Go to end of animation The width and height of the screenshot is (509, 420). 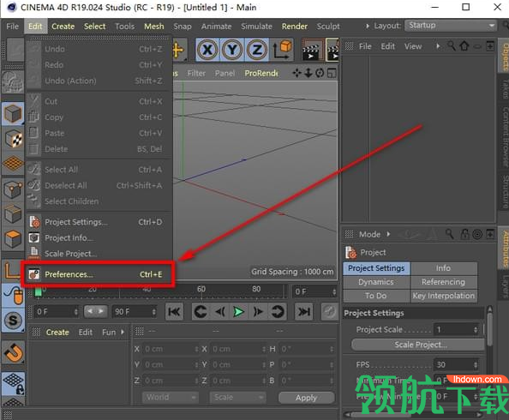(x=304, y=312)
